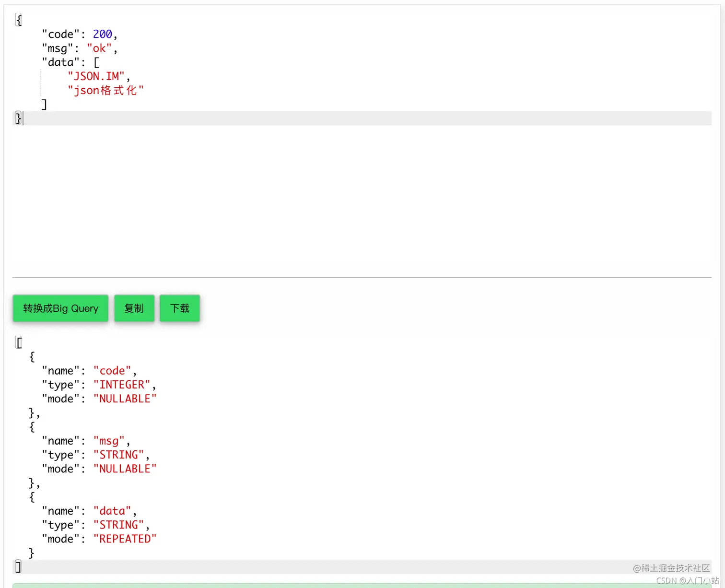Click the opening bracket of the schema output
Image resolution: width=725 pixels, height=588 pixels.
[x=19, y=343]
